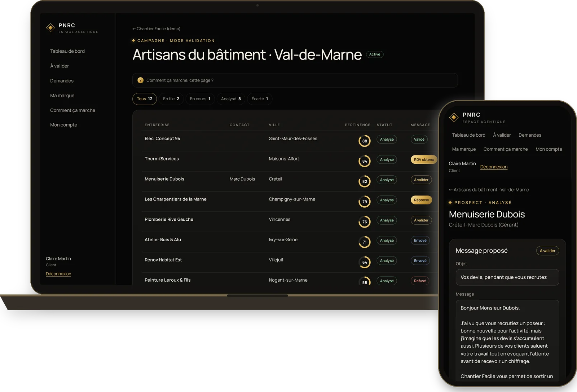Go back to Artisans du bâtiment on phone
The height and width of the screenshot is (392, 577).
click(x=489, y=190)
